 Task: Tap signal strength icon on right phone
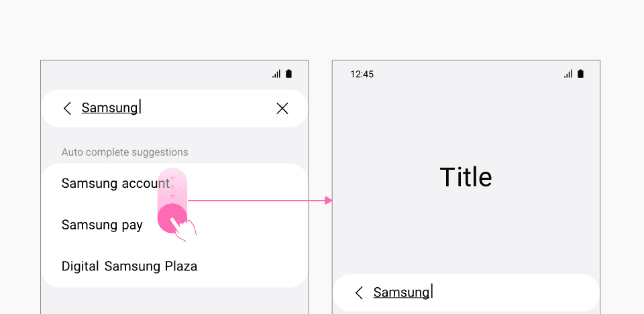coord(568,74)
